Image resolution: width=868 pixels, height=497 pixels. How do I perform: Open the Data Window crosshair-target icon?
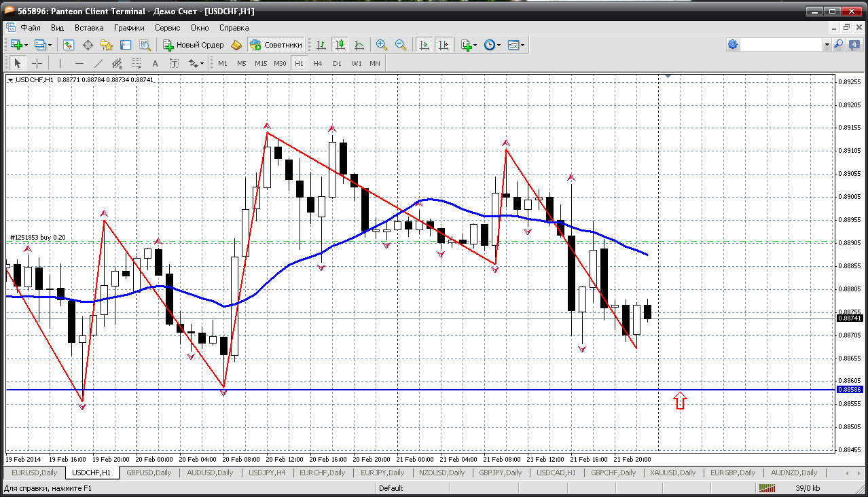[x=88, y=45]
